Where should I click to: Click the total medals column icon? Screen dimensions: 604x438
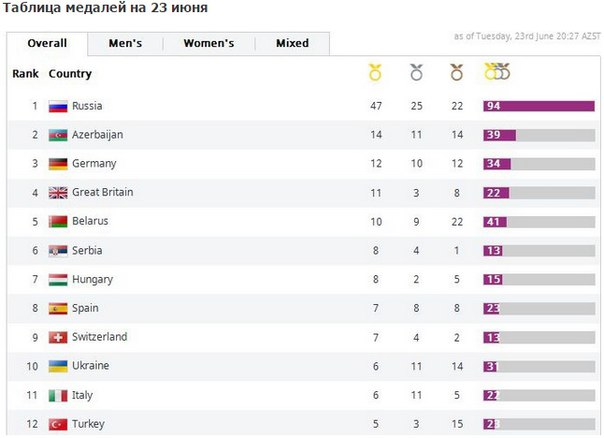497,72
